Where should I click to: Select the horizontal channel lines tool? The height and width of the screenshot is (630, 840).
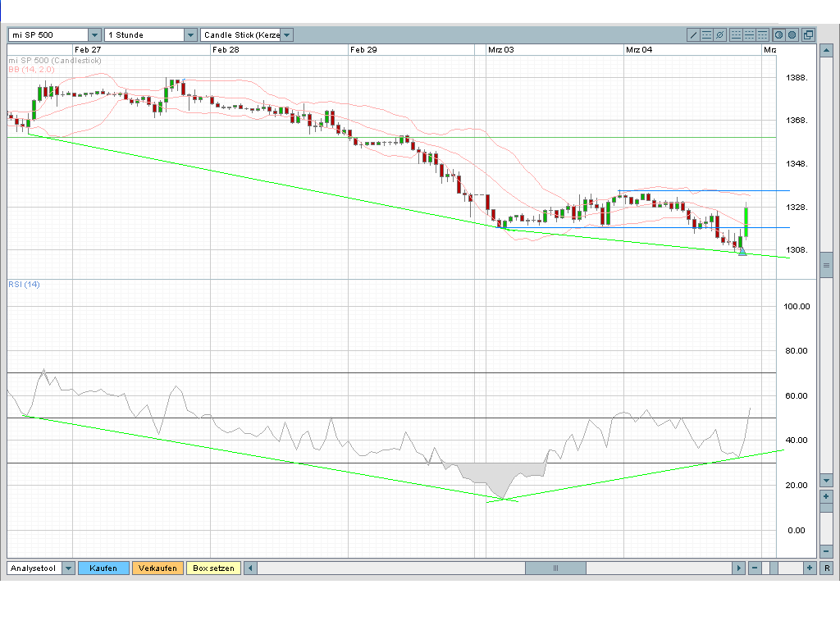tap(706, 34)
